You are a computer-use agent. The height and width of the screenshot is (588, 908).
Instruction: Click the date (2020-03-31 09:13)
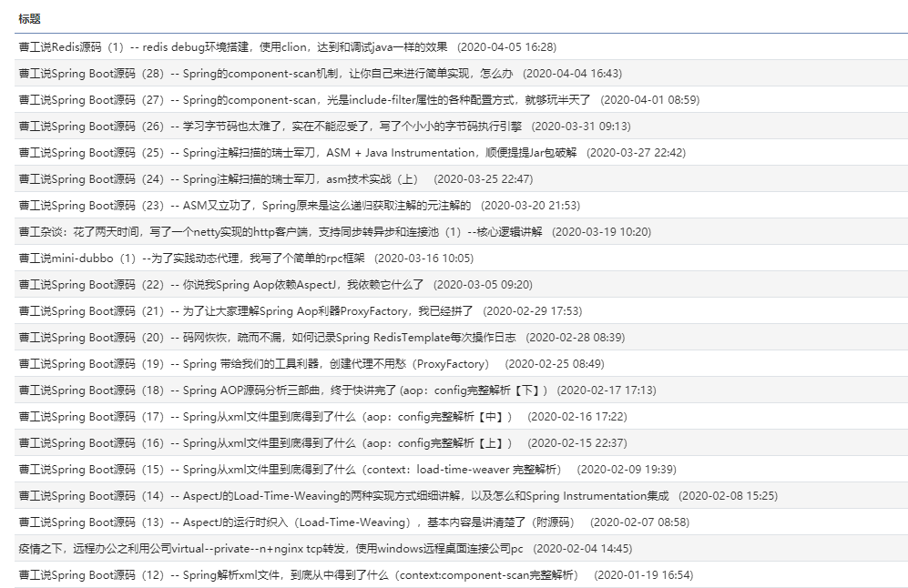pos(581,127)
